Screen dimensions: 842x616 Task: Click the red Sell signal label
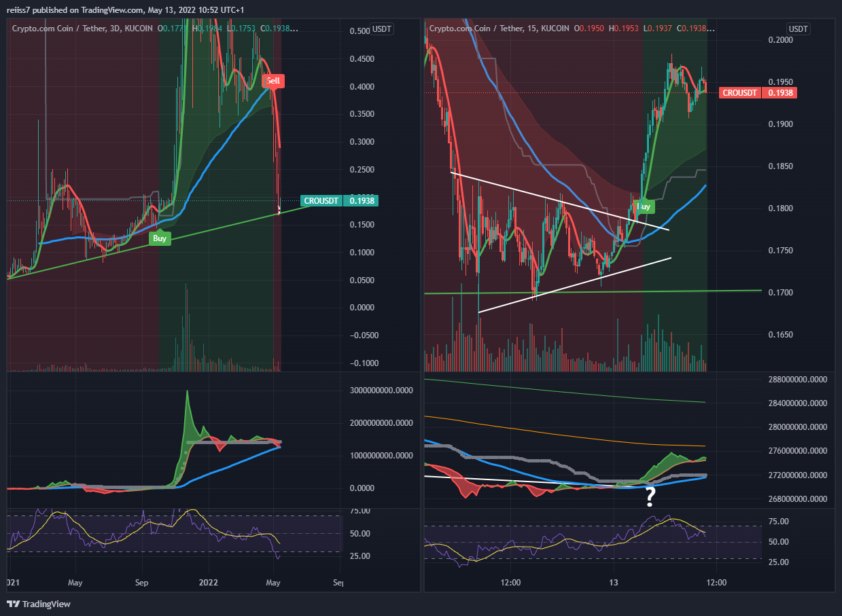click(273, 81)
